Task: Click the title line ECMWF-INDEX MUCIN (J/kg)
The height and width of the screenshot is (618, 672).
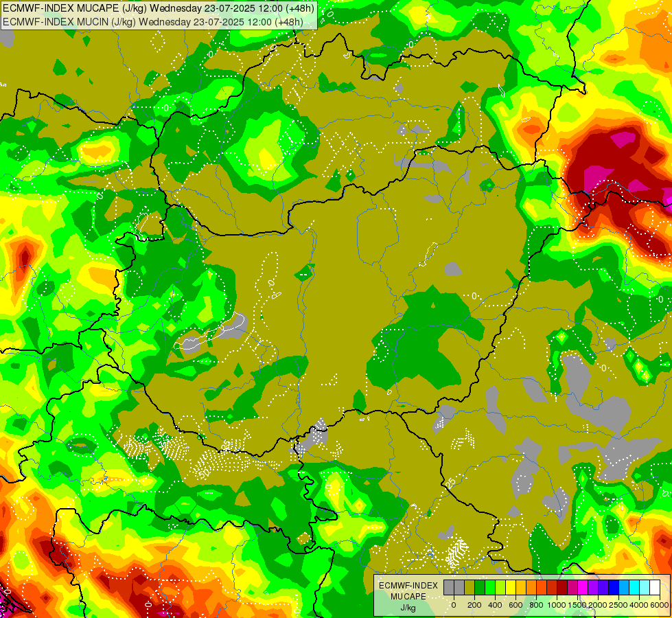Action: (x=153, y=22)
